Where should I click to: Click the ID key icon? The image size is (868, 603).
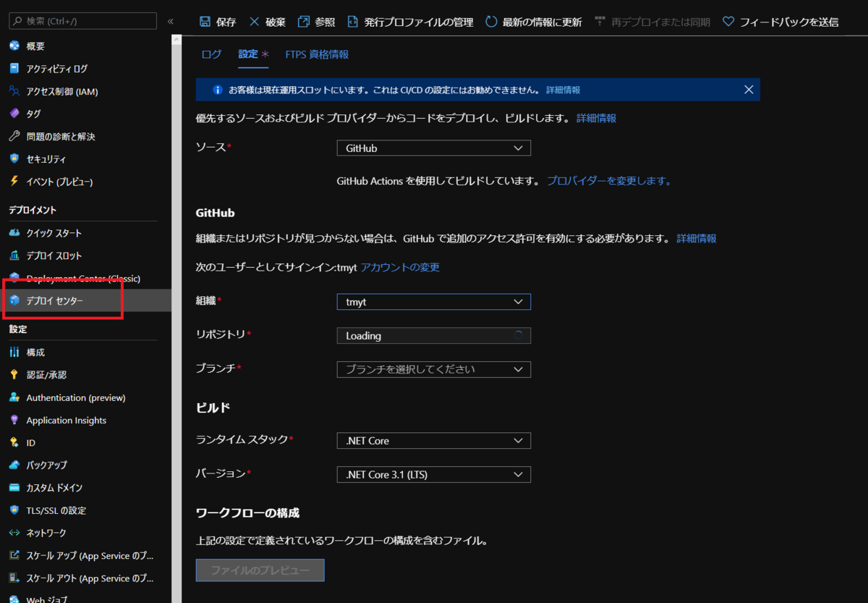point(14,442)
